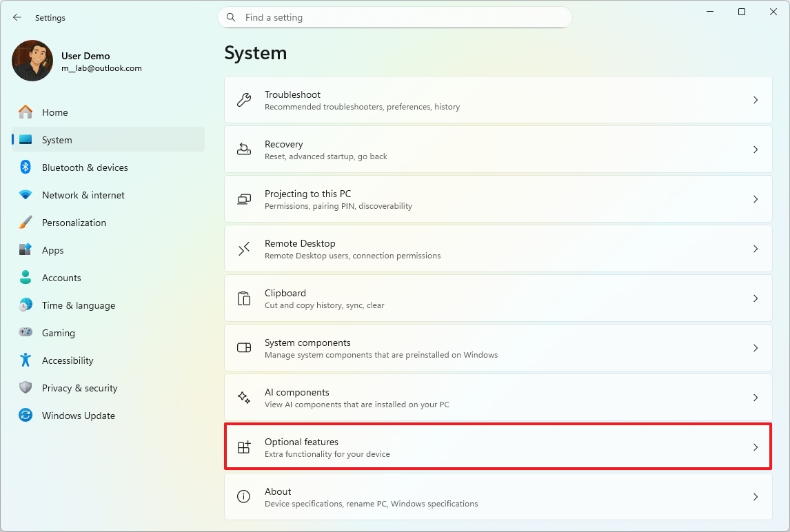Click the Clipboard icon

pyautogui.click(x=244, y=298)
